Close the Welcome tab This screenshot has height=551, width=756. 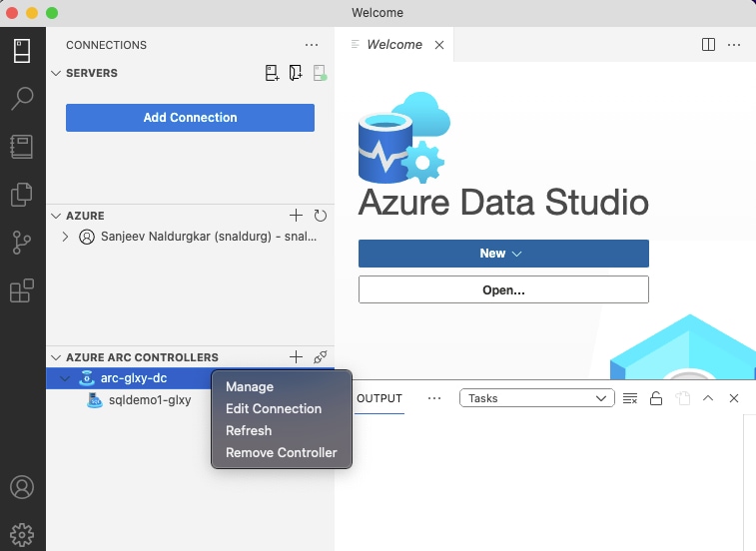coord(439,45)
